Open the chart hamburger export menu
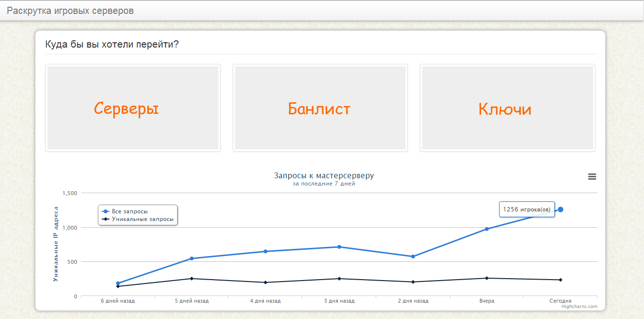 click(x=592, y=177)
